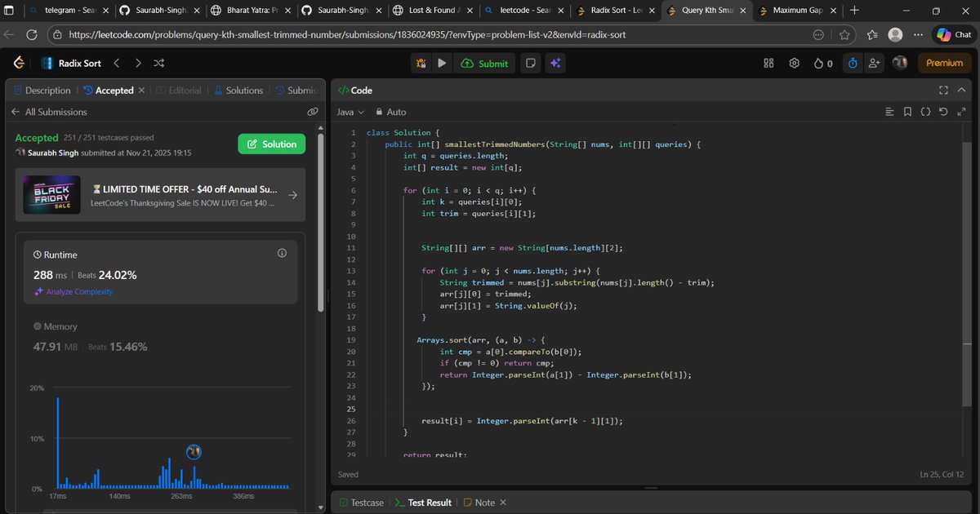Open the AI sparkle assistant

click(555, 63)
